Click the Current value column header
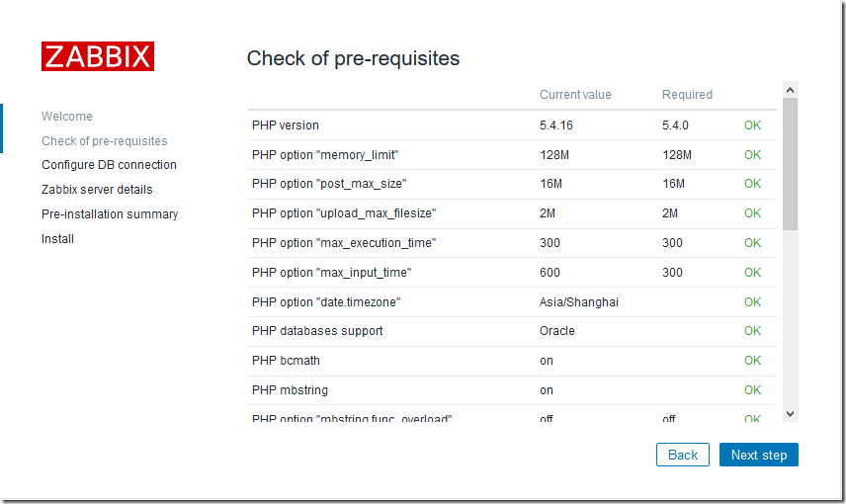Image resolution: width=846 pixels, height=504 pixels. [x=575, y=95]
